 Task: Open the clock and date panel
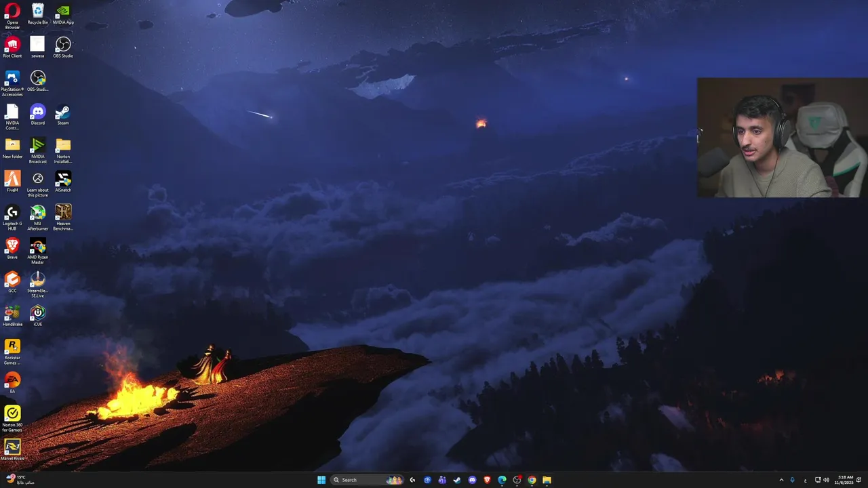pos(844,480)
